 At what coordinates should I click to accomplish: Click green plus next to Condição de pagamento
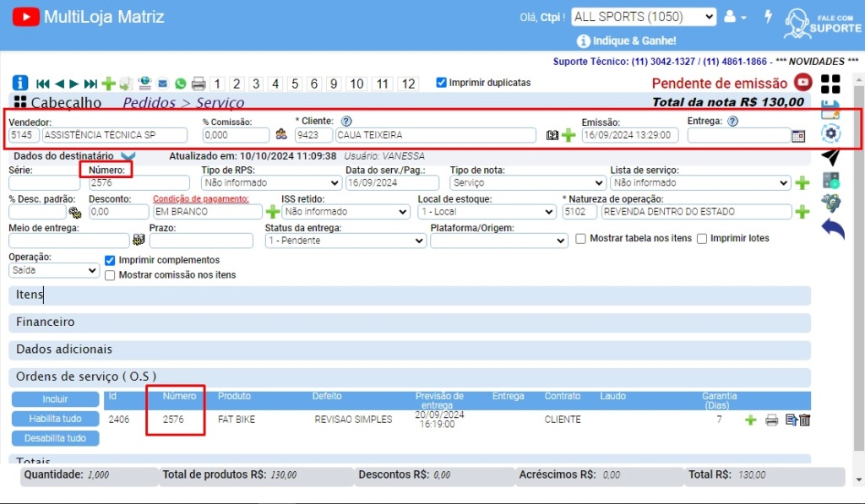(273, 211)
